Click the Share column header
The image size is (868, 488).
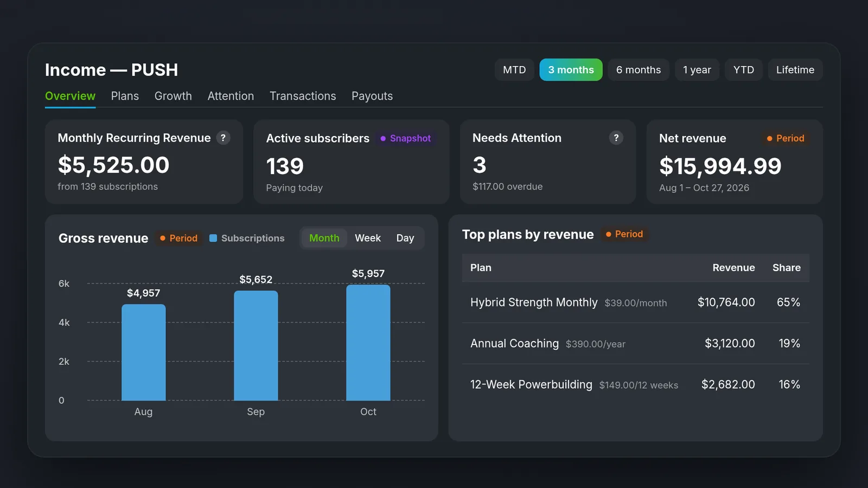coord(787,268)
